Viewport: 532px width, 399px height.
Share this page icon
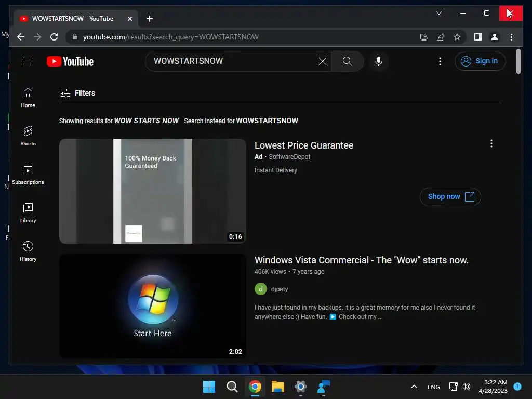tap(441, 37)
